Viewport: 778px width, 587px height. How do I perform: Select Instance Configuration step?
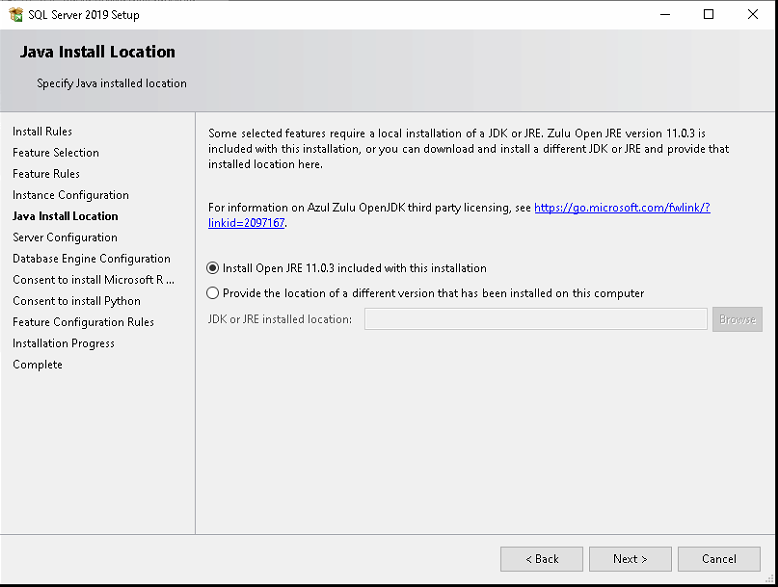click(70, 195)
